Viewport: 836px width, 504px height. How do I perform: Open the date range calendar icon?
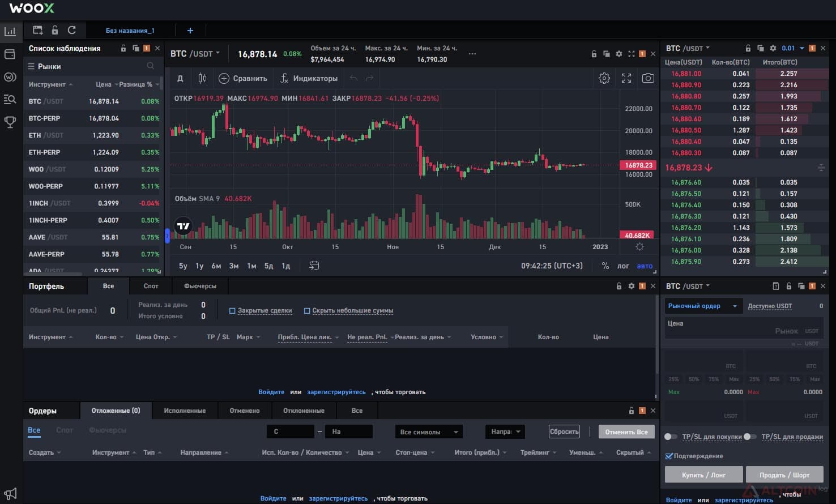point(314,266)
